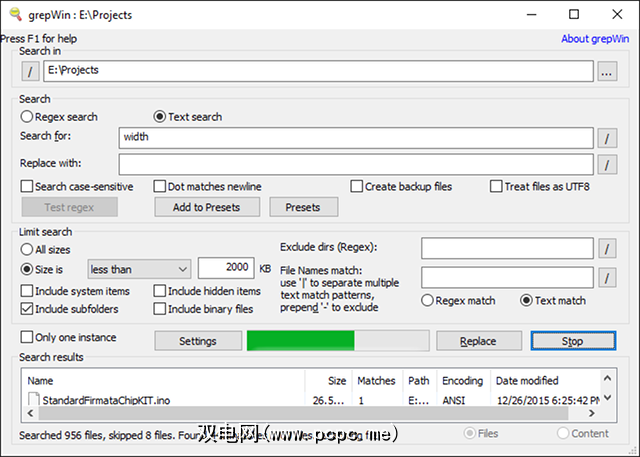Open folder browse button with three dots
The width and height of the screenshot is (640, 457).
pyautogui.click(x=607, y=71)
